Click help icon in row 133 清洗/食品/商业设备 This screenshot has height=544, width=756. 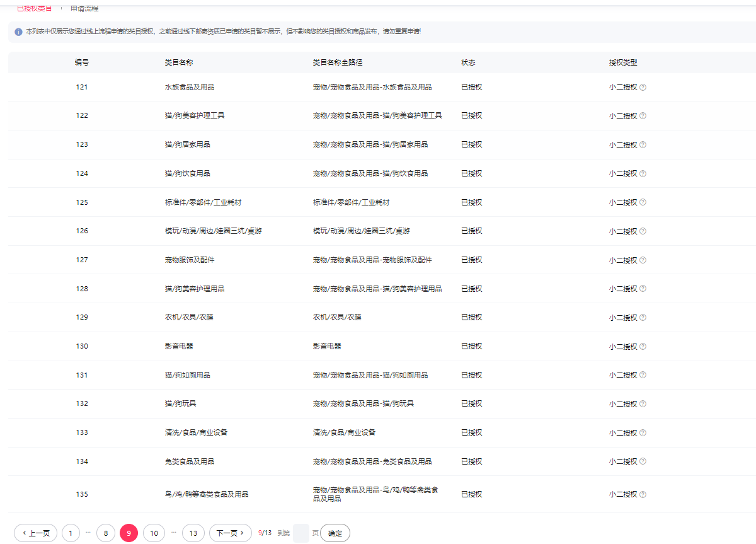tap(643, 433)
